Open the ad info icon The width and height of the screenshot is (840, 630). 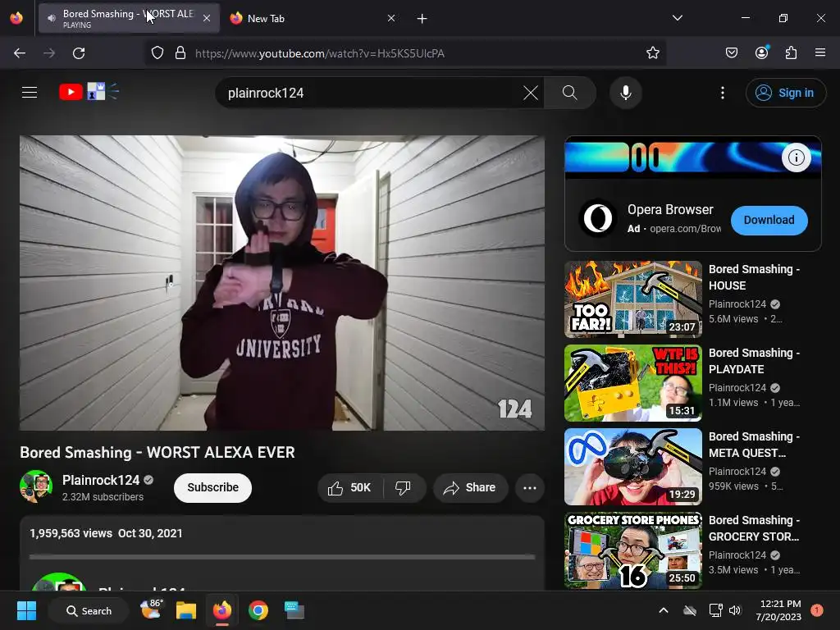796,157
